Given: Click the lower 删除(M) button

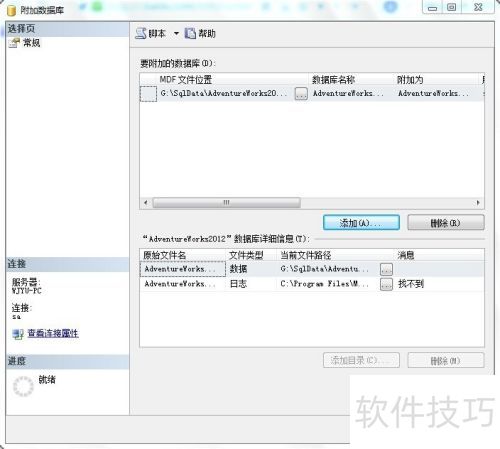Looking at the screenshot, I should point(446,360).
